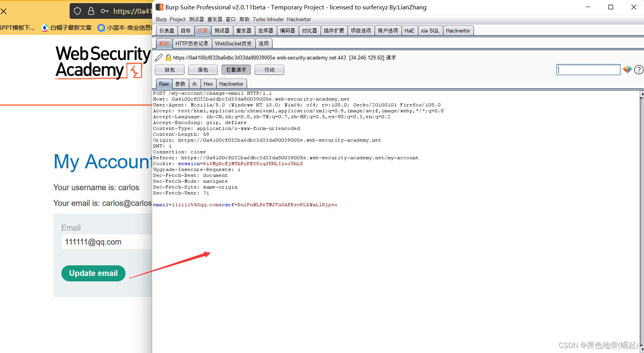644x353 pixels.
Task: Open the 帮助 menu
Action: (x=244, y=20)
